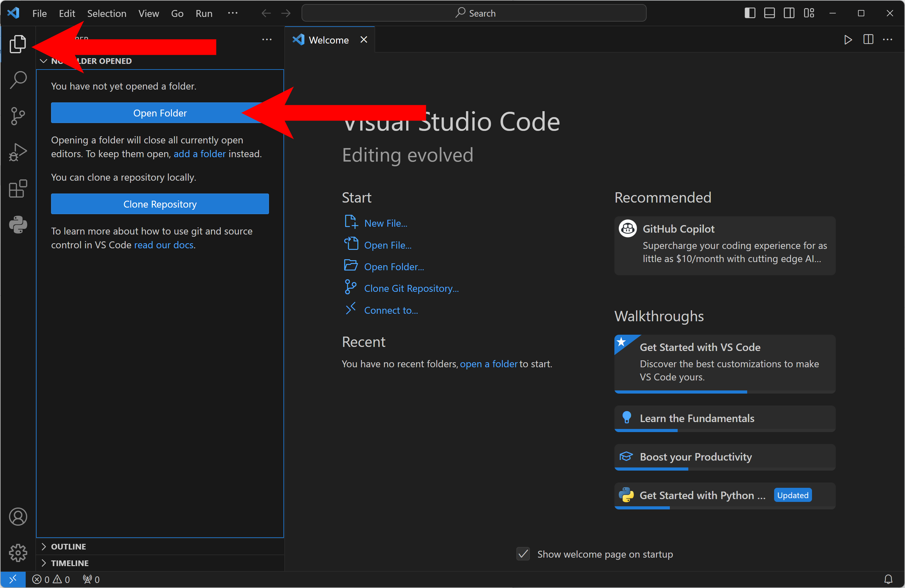Open the File menu

39,13
